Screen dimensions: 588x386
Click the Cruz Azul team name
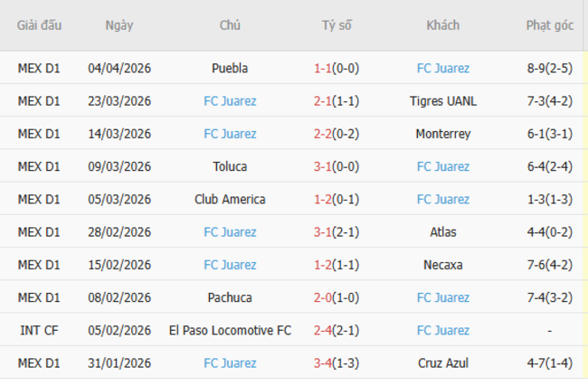click(x=442, y=363)
